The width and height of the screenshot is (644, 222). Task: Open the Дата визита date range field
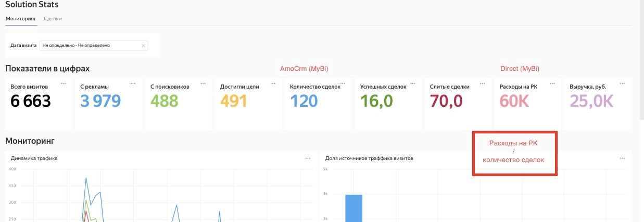94,45
